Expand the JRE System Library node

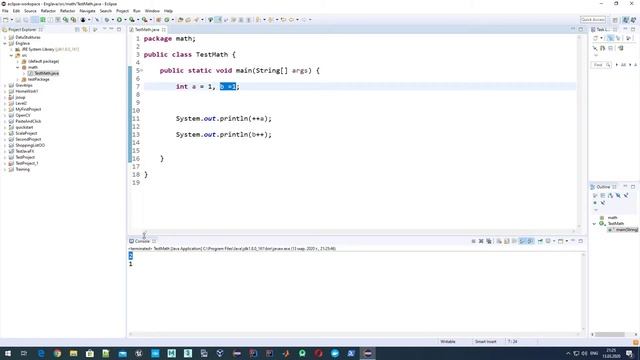11,49
